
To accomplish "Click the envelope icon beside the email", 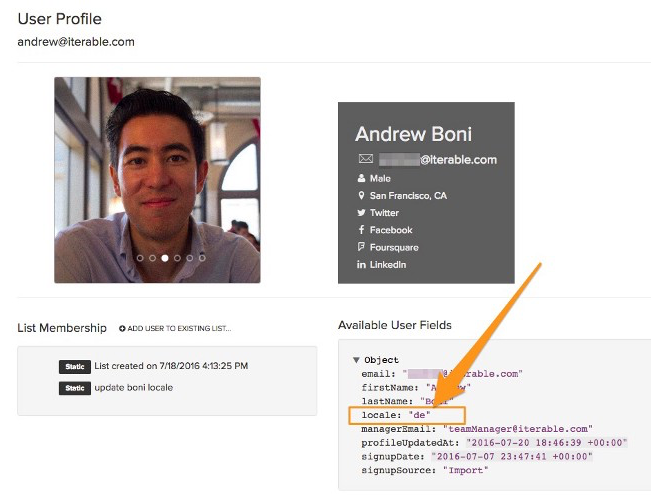I will 365,159.
